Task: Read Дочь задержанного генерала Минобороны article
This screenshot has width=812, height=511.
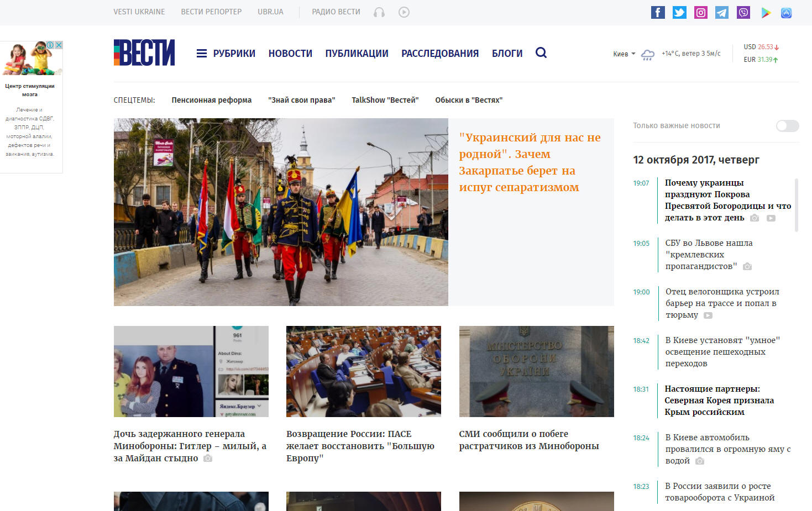Action: coord(190,446)
